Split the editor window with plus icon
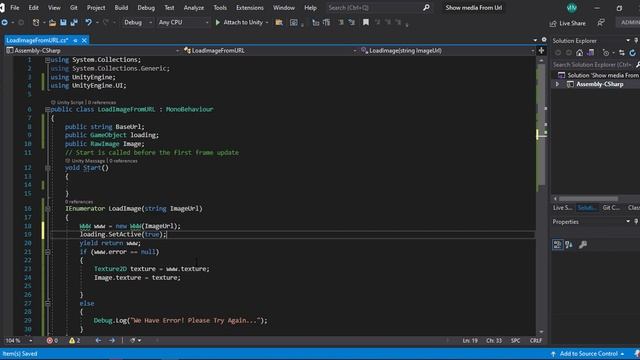The image size is (640, 360). pos(542,51)
